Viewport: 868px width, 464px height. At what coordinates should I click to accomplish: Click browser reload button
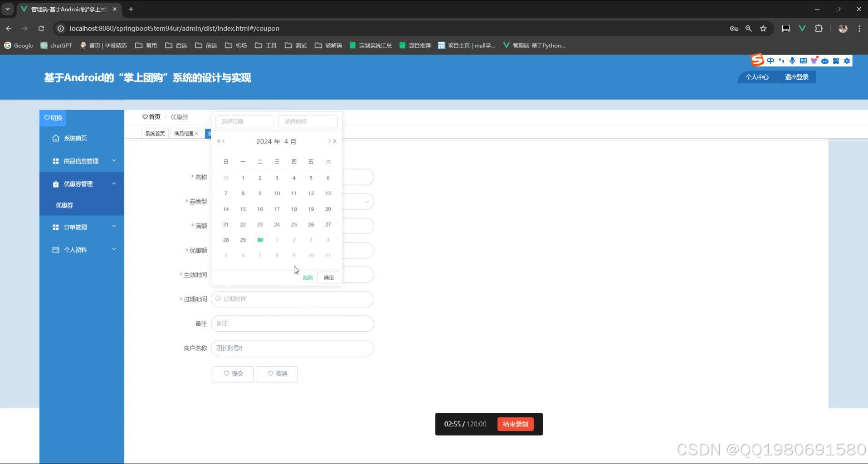click(41, 29)
